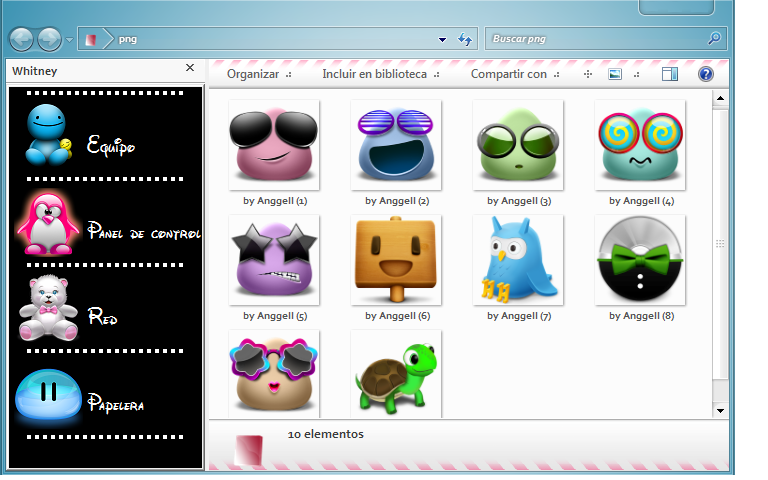Change the view with the picture icon
The height and width of the screenshot is (480, 768).
tap(615, 74)
